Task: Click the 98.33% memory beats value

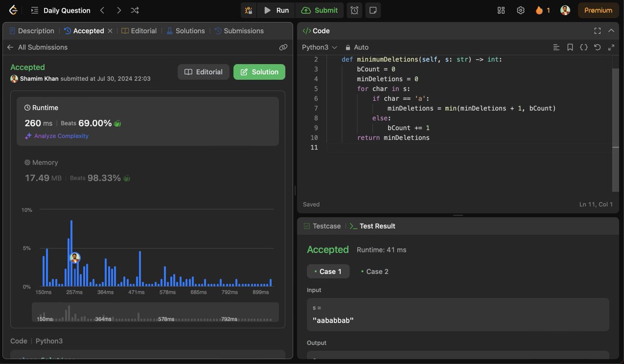Action: (104, 178)
